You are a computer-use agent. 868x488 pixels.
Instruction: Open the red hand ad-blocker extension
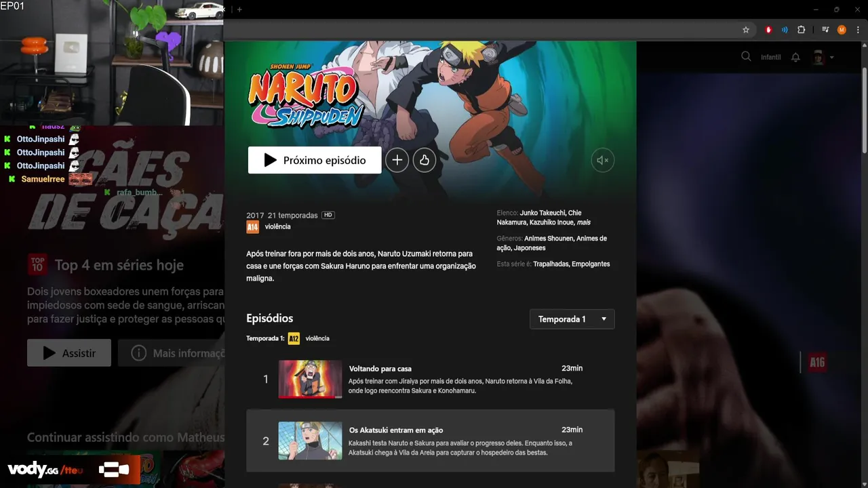[x=769, y=30]
